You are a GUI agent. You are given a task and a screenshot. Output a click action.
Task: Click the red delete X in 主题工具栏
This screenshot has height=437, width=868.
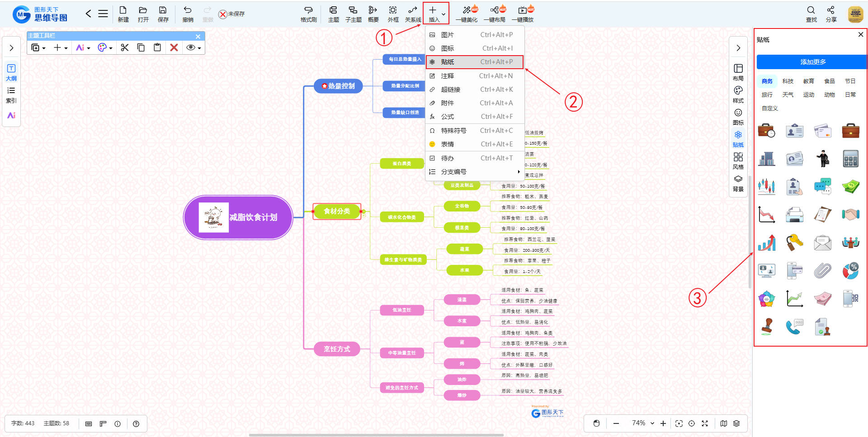click(174, 47)
